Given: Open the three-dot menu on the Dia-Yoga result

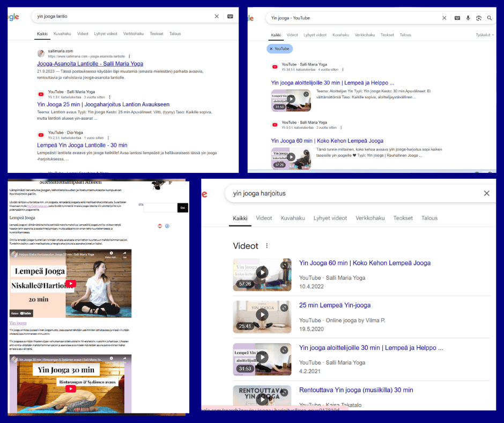Looking at the screenshot, I should pos(108,137).
